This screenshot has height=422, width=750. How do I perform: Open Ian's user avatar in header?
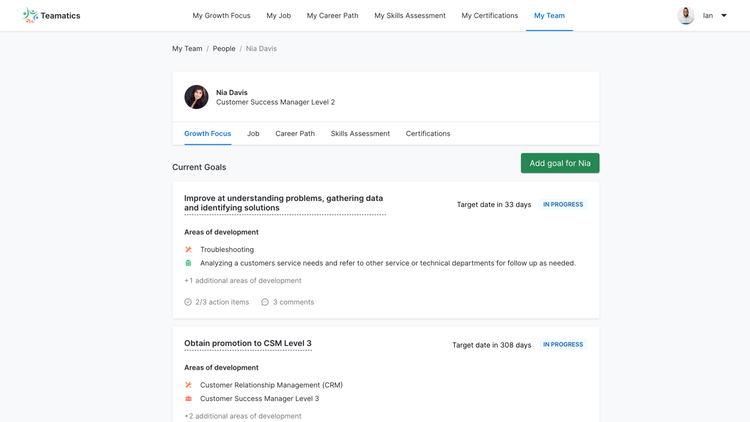coord(685,15)
